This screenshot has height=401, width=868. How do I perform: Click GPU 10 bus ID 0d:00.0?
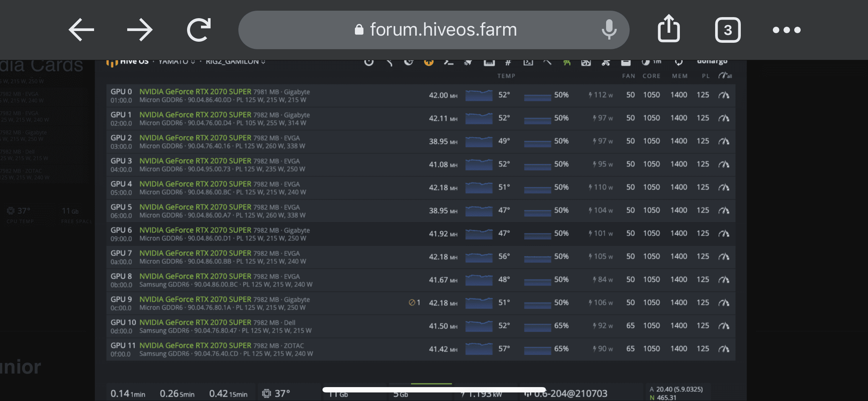tap(121, 331)
